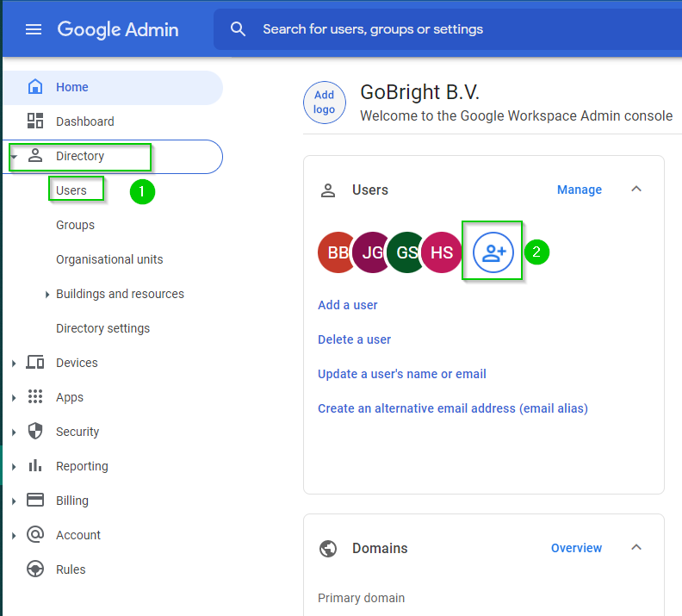
Task: Click the Dashboard grid icon
Action: point(35,121)
